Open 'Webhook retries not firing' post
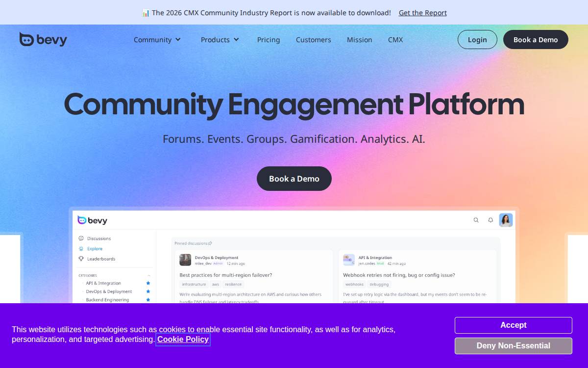This screenshot has height=368, width=588. 399,275
